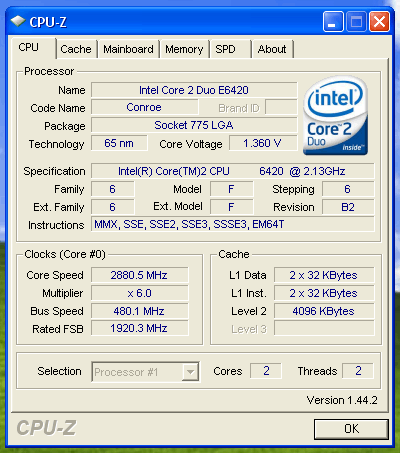The width and height of the screenshot is (400, 453).
Task: Click the Multiplier value x 6.0
Action: pyautogui.click(x=139, y=293)
